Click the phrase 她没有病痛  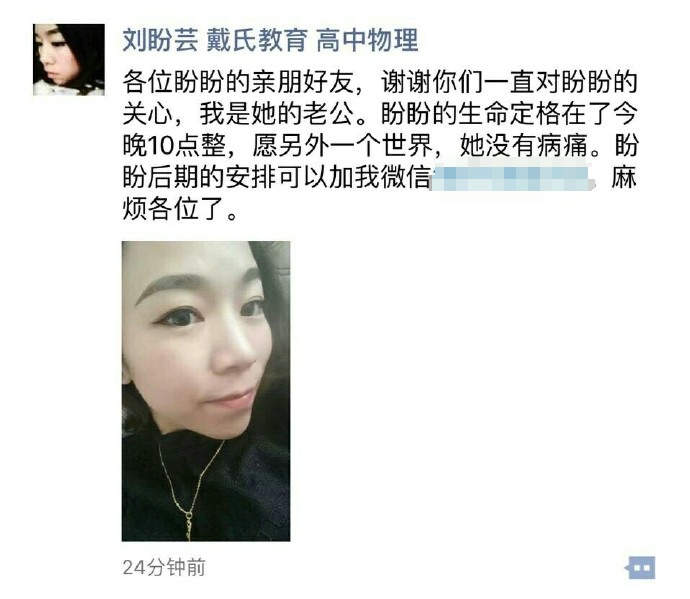[x=524, y=145]
